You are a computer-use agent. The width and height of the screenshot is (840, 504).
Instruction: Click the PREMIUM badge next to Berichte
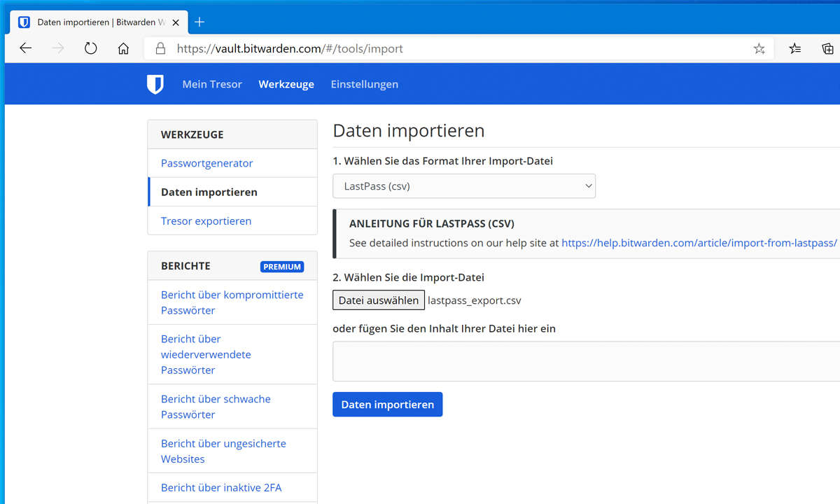click(282, 267)
